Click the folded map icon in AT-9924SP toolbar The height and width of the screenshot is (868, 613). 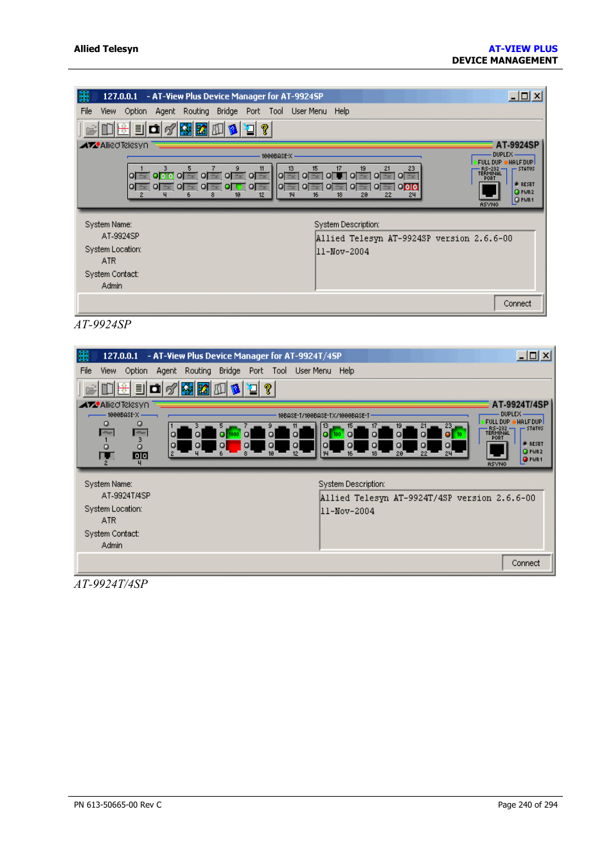click(218, 129)
